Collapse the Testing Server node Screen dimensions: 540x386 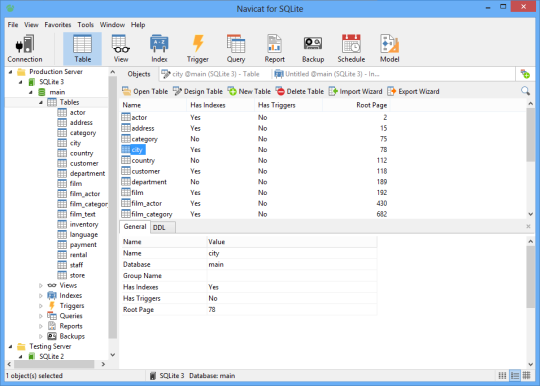[11, 346]
